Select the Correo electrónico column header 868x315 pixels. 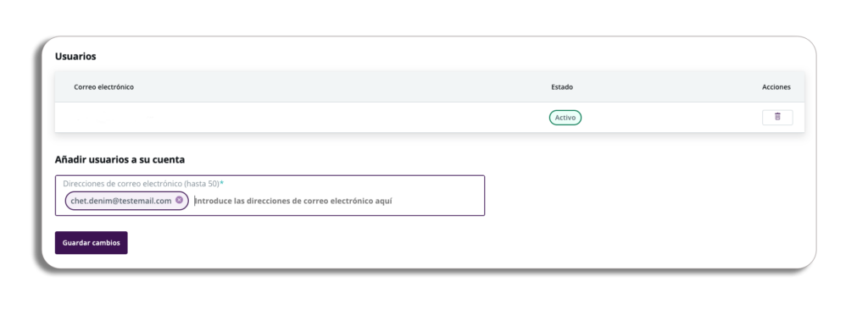click(104, 86)
